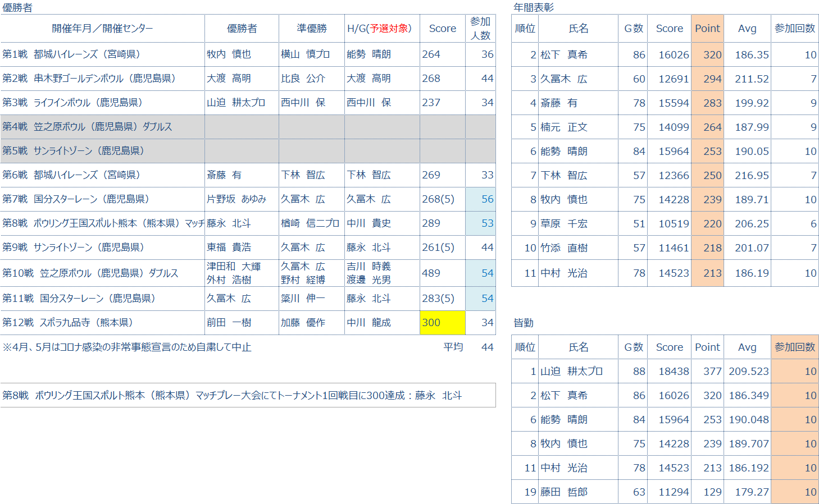Click 山迫 耕太プロ in the 皆勤 table
Image resolution: width=819 pixels, height=504 pixels.
(578, 372)
